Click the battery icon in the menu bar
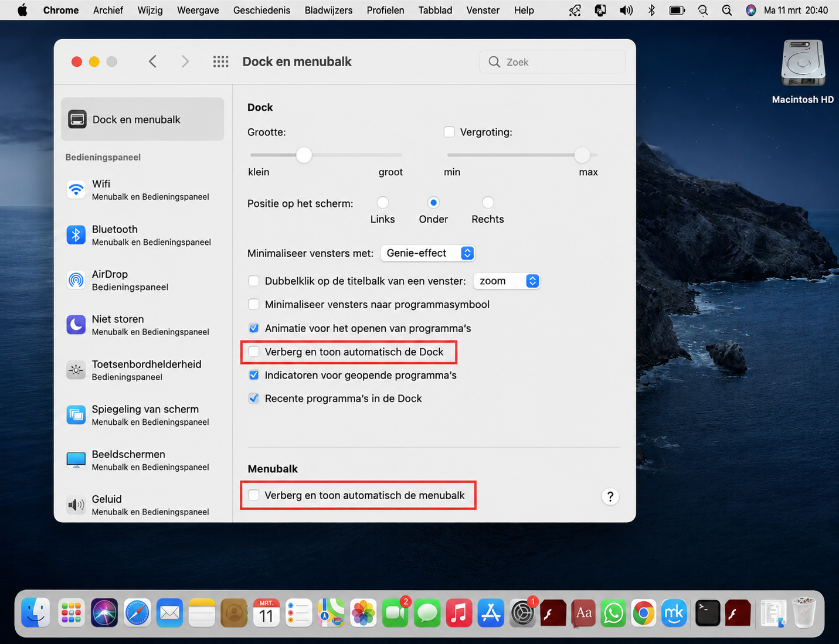 pyautogui.click(x=677, y=10)
